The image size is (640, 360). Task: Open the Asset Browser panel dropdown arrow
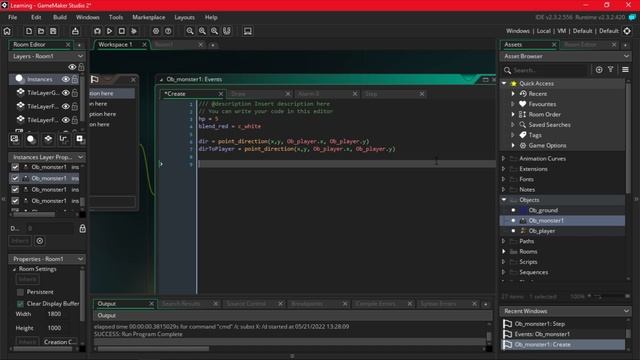(x=626, y=56)
